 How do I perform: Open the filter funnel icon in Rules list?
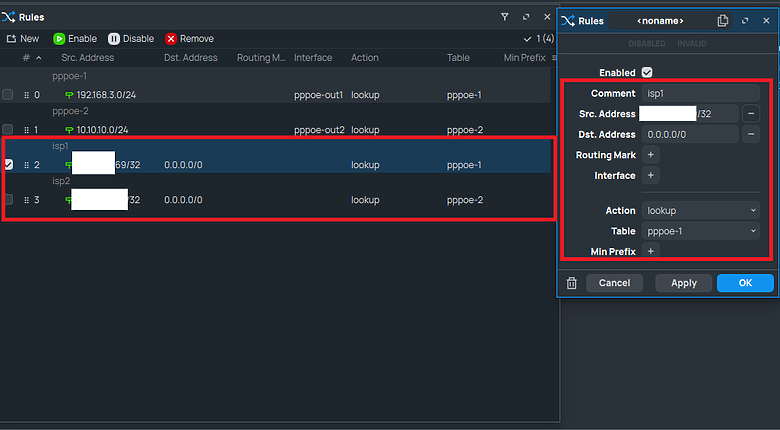click(504, 17)
